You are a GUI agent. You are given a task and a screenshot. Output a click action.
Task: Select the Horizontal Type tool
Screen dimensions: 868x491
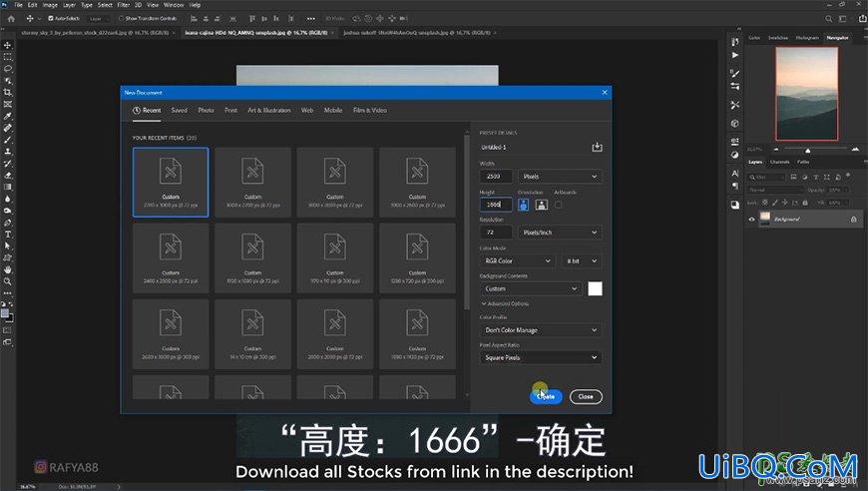coord(8,235)
